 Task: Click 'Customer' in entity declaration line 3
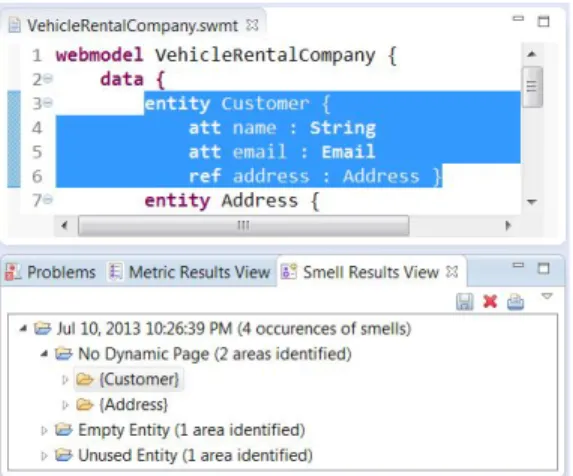265,104
